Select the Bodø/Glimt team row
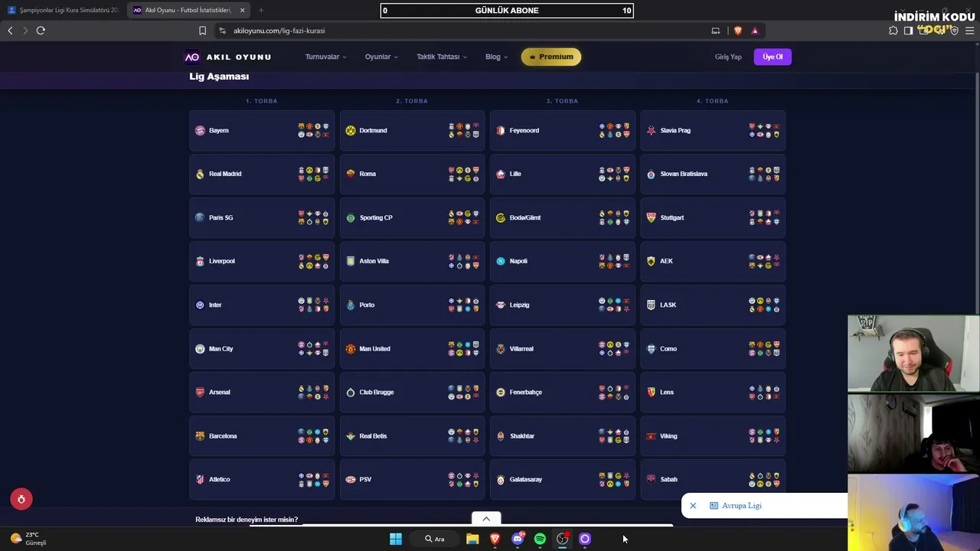 click(563, 218)
